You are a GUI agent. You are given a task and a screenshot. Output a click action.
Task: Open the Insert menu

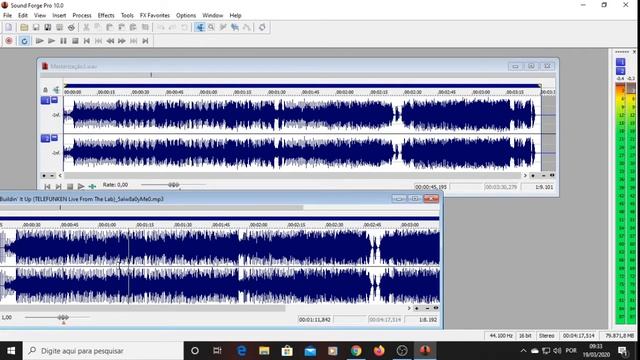click(59, 15)
